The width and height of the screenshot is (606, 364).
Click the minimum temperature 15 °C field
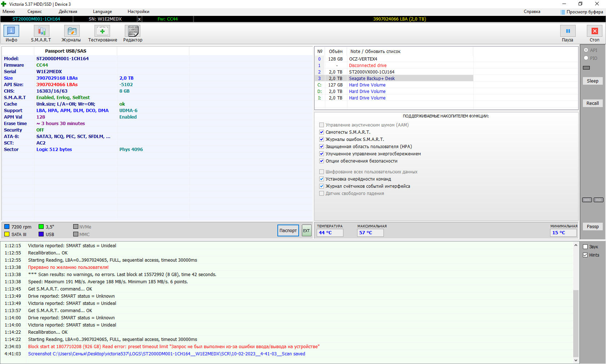(563, 233)
